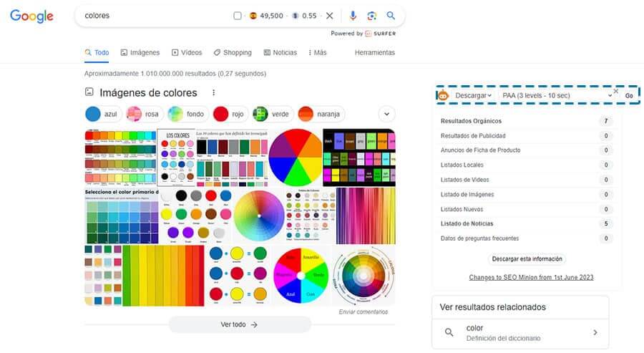Select the azul color chip
The image size is (644, 353).
103,114
